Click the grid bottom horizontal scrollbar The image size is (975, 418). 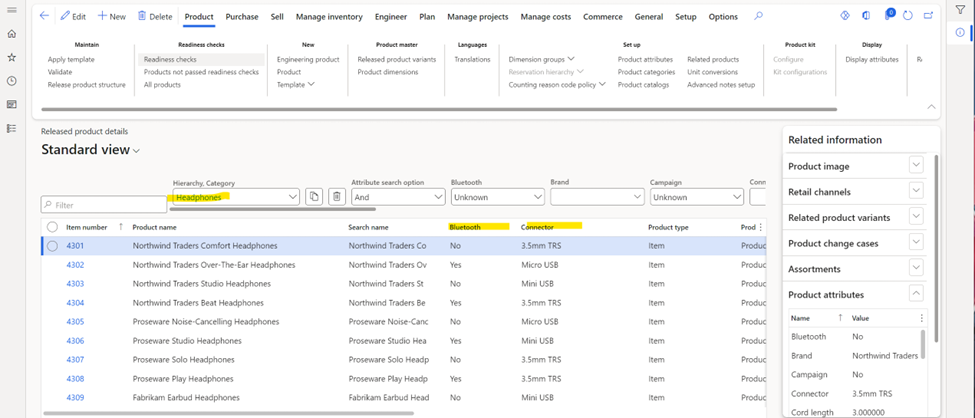coord(228,413)
